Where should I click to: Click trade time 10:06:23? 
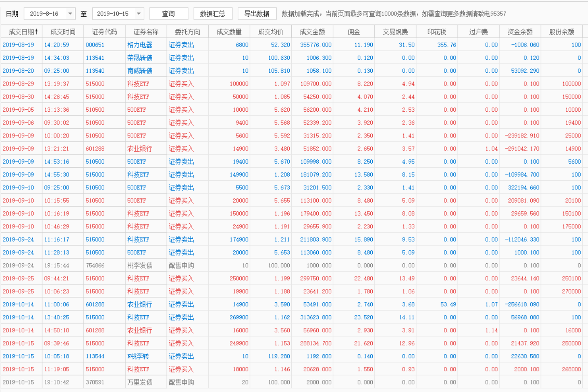pos(57,291)
